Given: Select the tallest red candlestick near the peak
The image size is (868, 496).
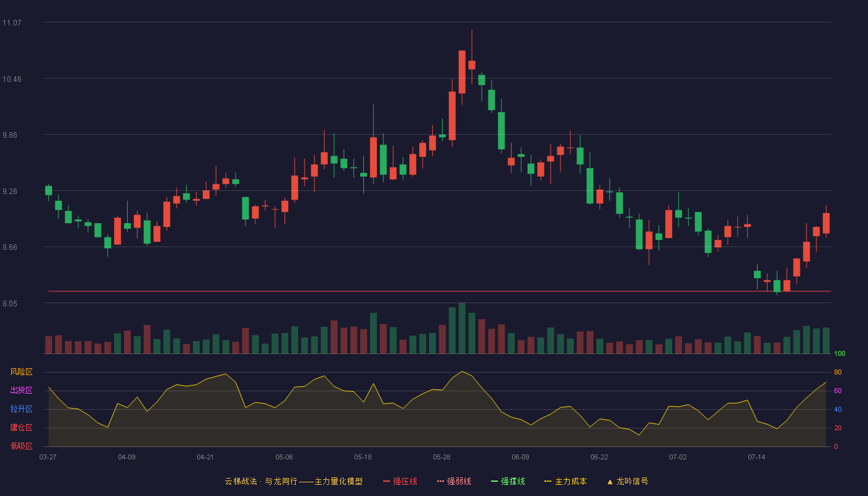Looking at the screenshot, I should (x=452, y=116).
